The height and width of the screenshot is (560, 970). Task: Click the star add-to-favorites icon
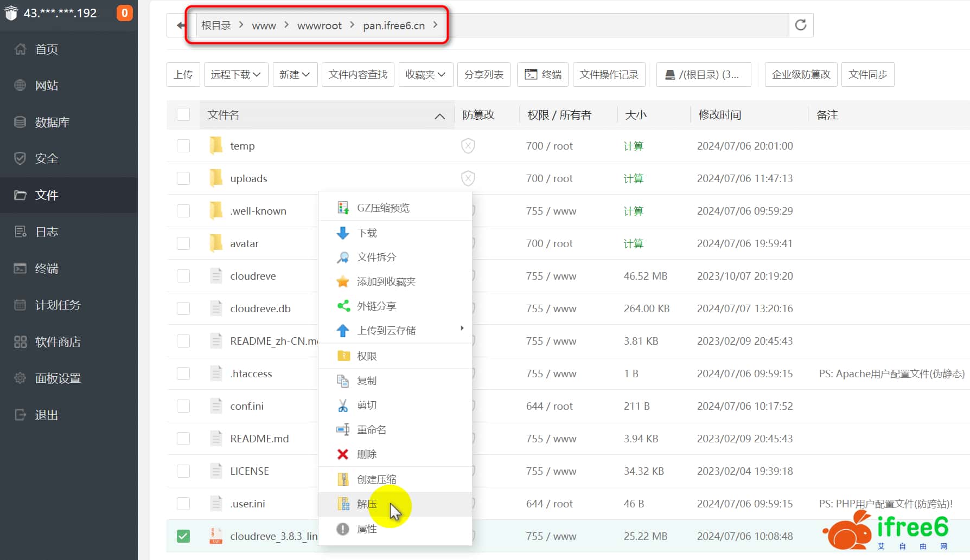(x=343, y=282)
